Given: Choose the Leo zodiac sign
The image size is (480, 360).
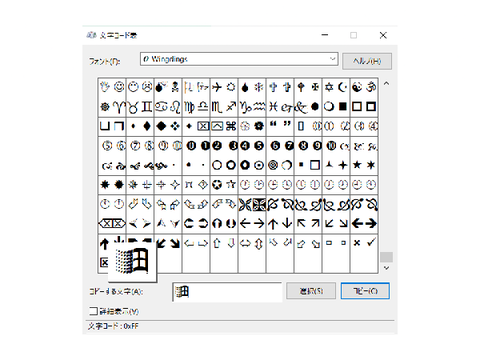Looking at the screenshot, I should pyautogui.click(x=175, y=107).
